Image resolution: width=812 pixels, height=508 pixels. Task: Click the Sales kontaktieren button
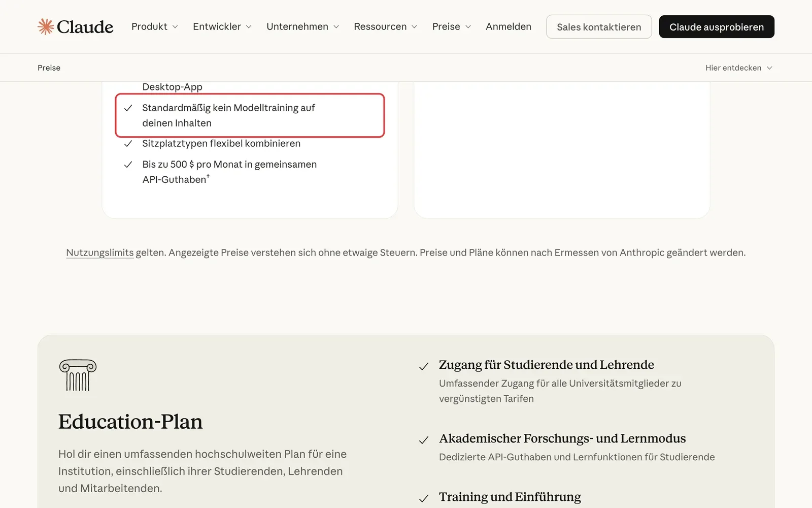(x=599, y=27)
